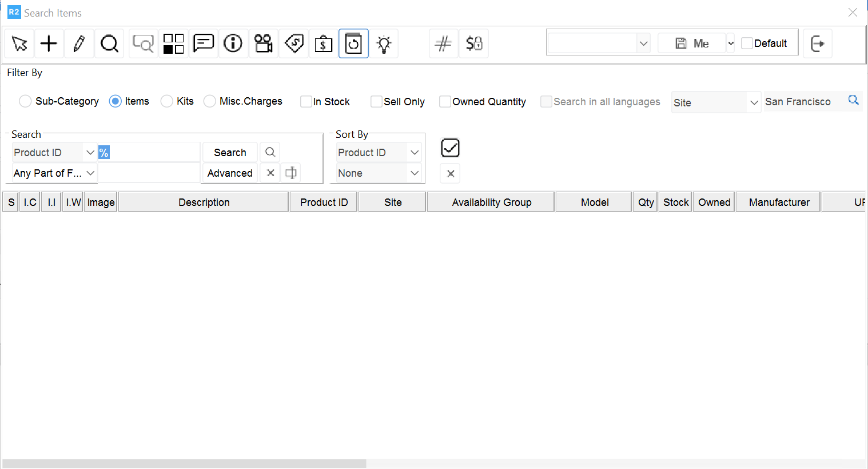Screen dimensions: 868x469
Task: Click the light bulb icon
Action: [384, 43]
